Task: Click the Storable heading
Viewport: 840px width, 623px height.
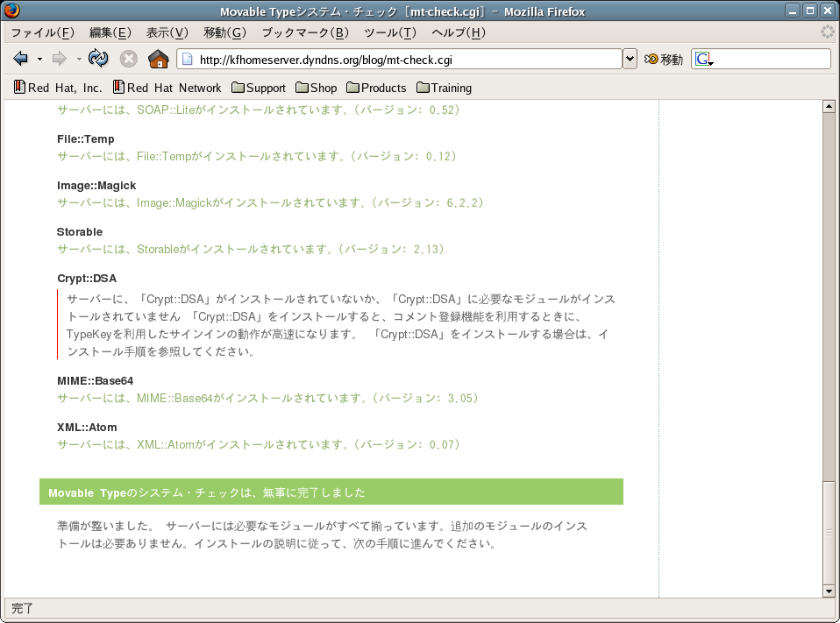Action: [x=80, y=231]
